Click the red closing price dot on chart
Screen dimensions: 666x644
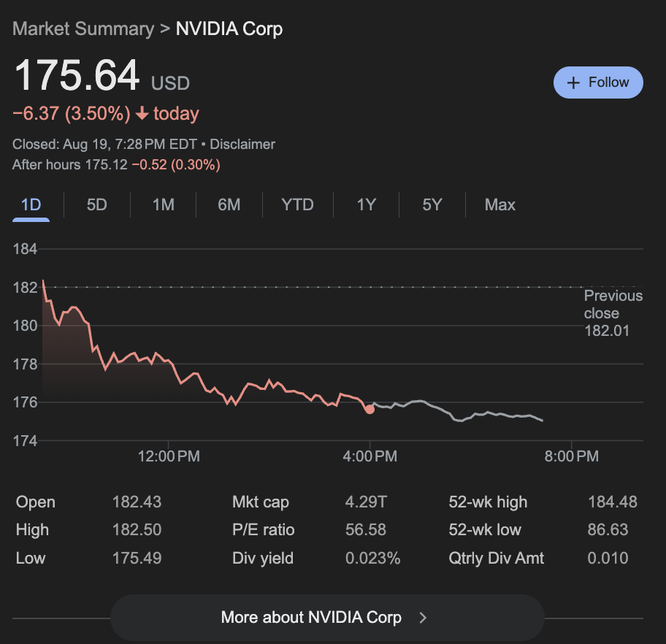370,409
